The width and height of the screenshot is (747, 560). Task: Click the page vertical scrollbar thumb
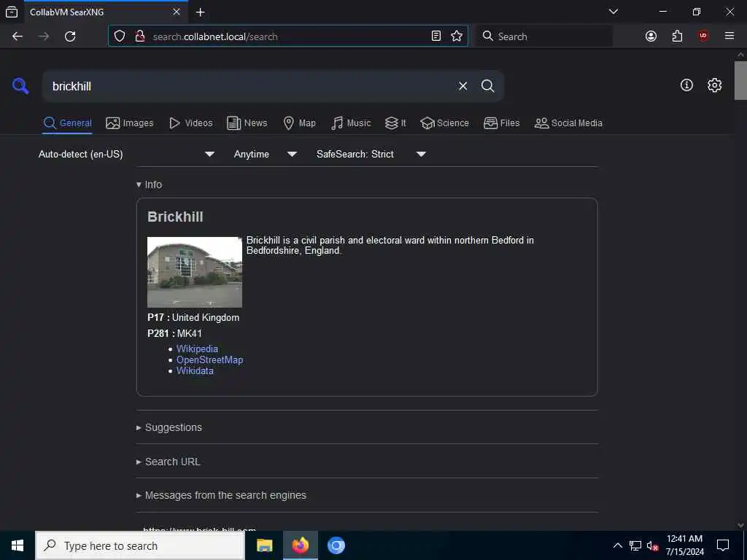coord(740,80)
